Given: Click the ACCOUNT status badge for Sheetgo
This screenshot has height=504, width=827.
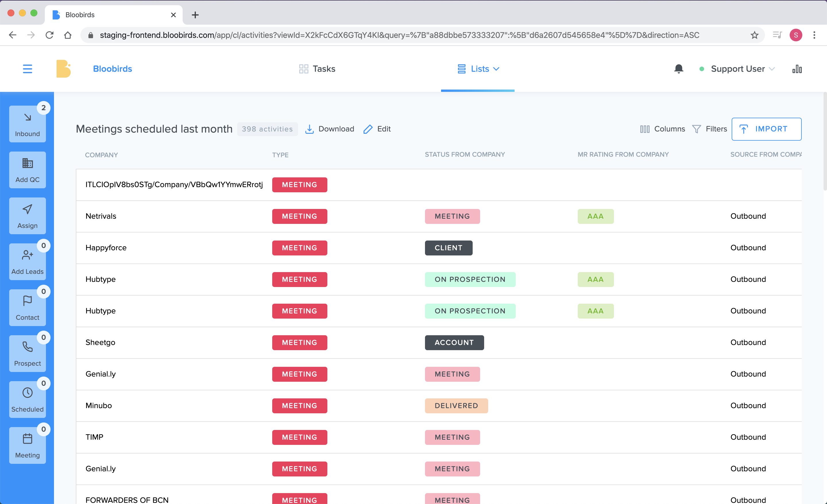Looking at the screenshot, I should [x=454, y=343].
